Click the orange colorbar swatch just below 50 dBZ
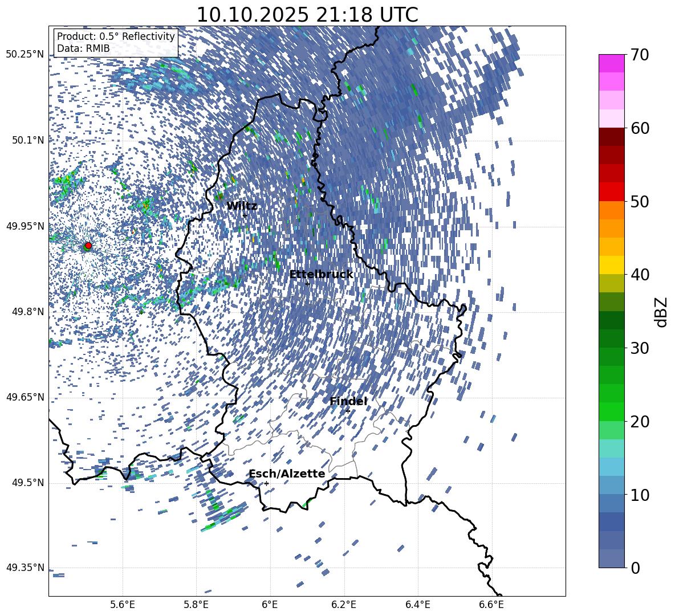675x616 pixels. click(611, 210)
